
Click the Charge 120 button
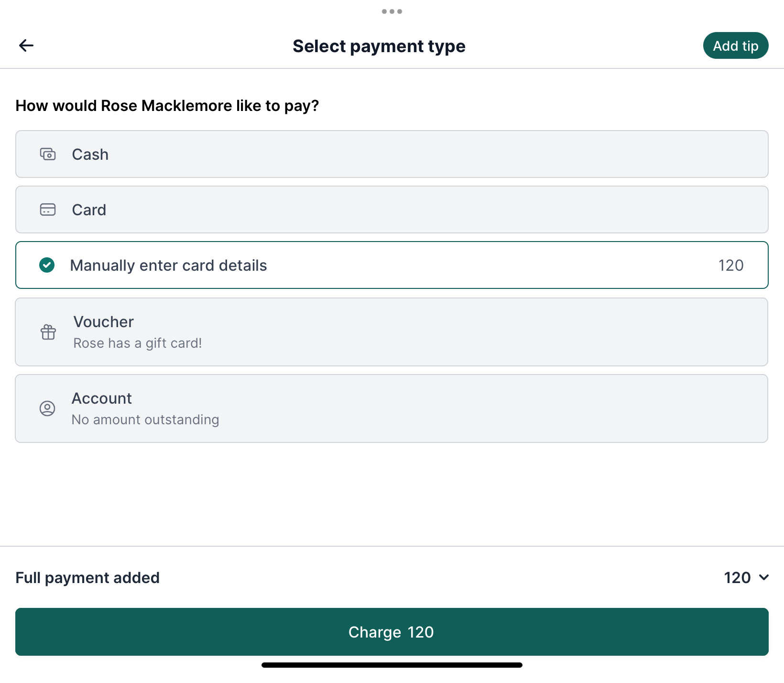392,632
